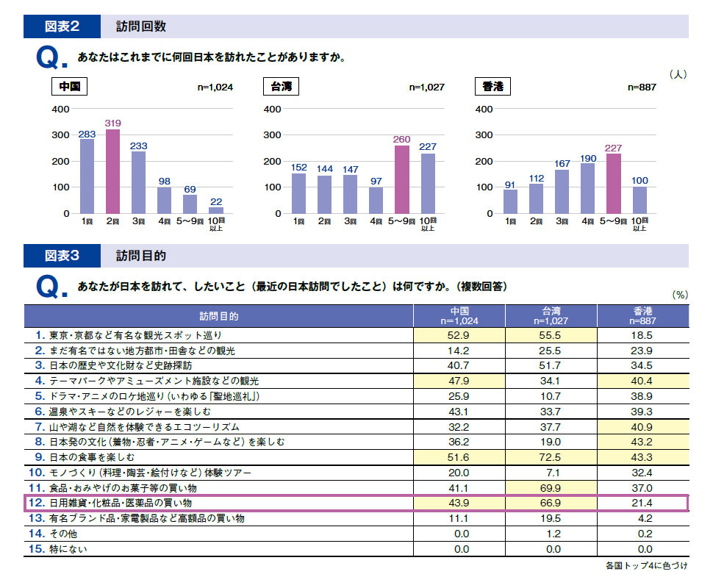This screenshot has width=713, height=588.
Task: Click Hong Kong chart value 167
Action: 562,164
